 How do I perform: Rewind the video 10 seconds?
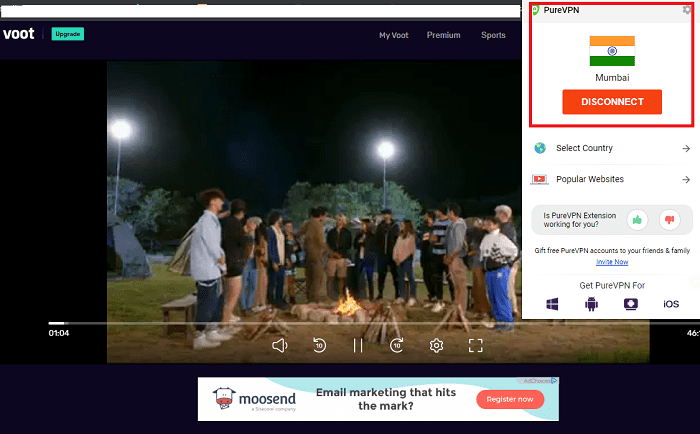[319, 345]
